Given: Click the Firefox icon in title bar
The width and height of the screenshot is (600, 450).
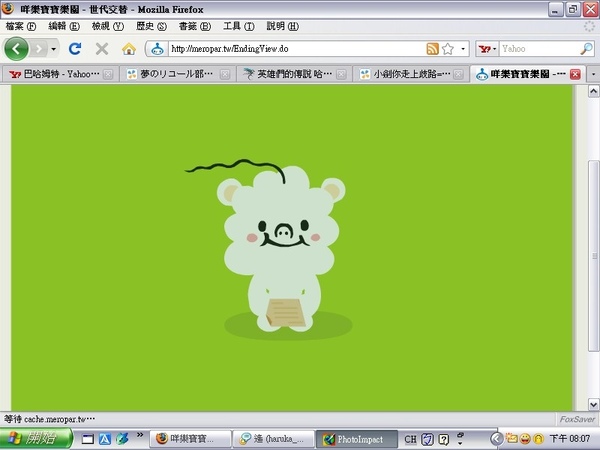Looking at the screenshot, I should (x=8, y=9).
